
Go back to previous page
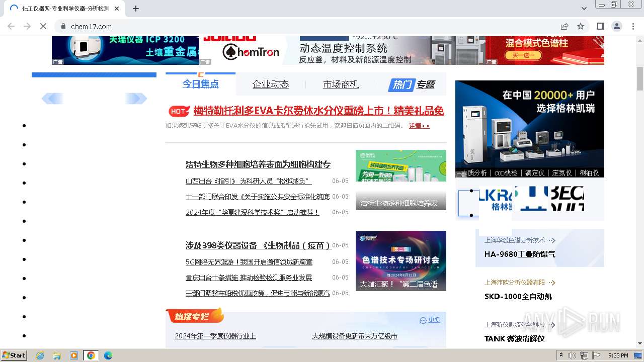(11, 26)
